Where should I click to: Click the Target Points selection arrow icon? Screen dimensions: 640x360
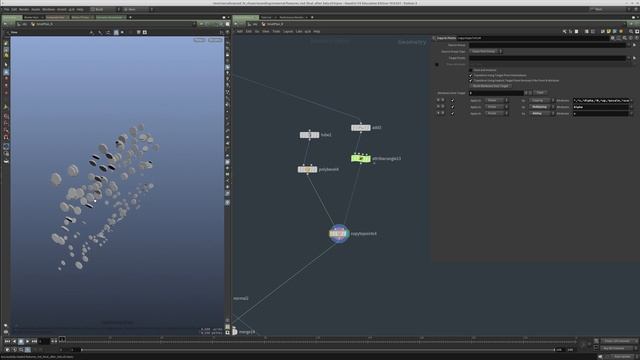634,58
